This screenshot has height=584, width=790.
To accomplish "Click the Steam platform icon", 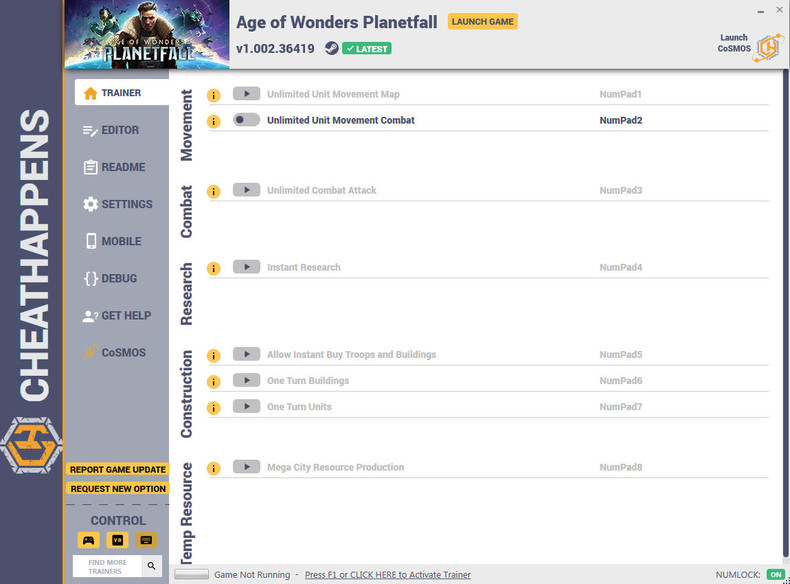I will pyautogui.click(x=332, y=48).
